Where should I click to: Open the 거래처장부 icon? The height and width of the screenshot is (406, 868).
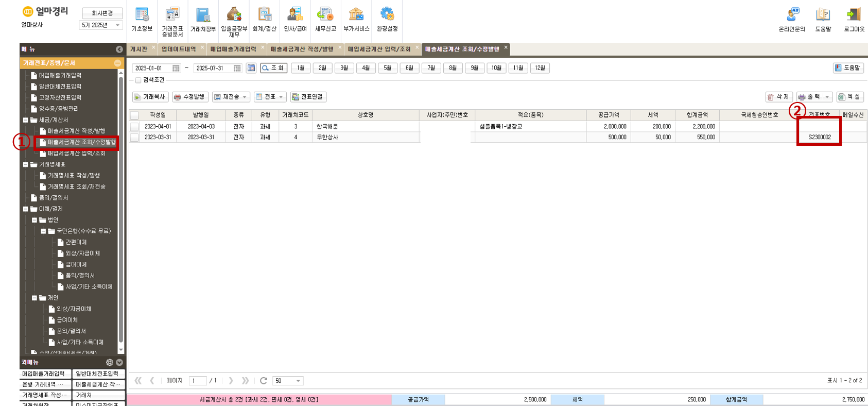(x=203, y=20)
